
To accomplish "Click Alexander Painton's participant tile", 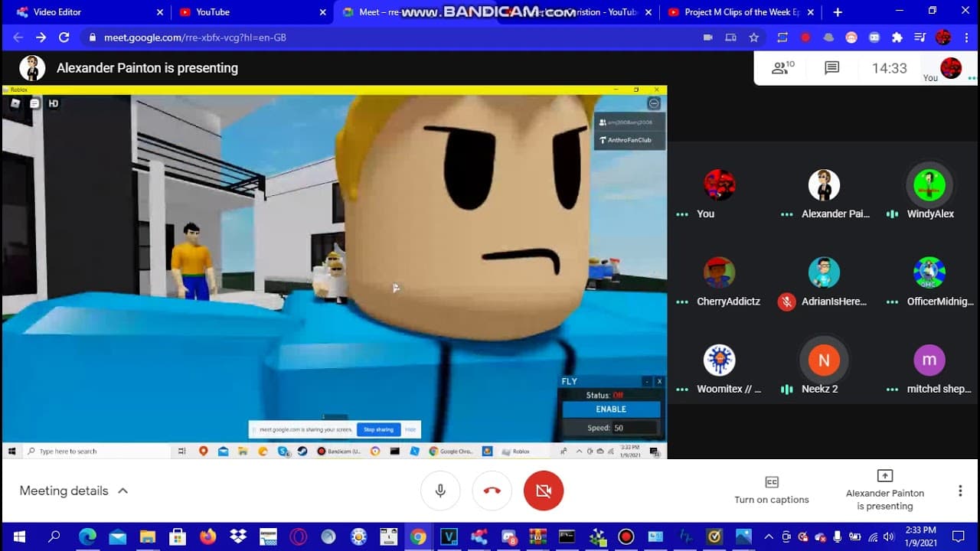I will pos(825,194).
